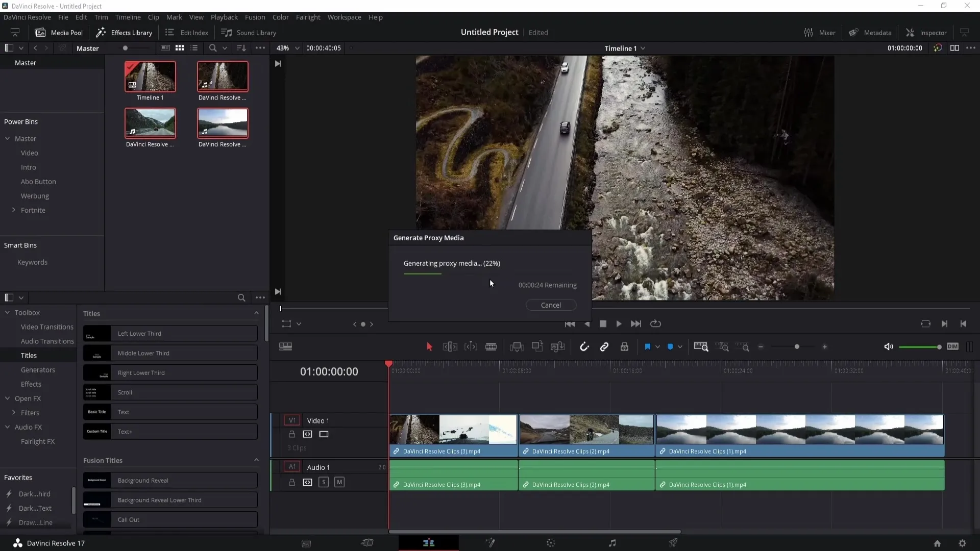Toggle Loop playback icon
The height and width of the screenshot is (551, 980).
pos(656,324)
